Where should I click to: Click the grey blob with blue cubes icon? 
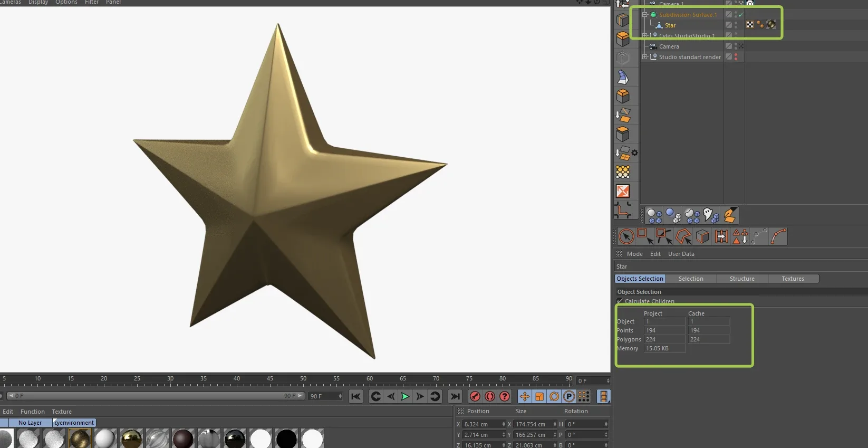692,215
